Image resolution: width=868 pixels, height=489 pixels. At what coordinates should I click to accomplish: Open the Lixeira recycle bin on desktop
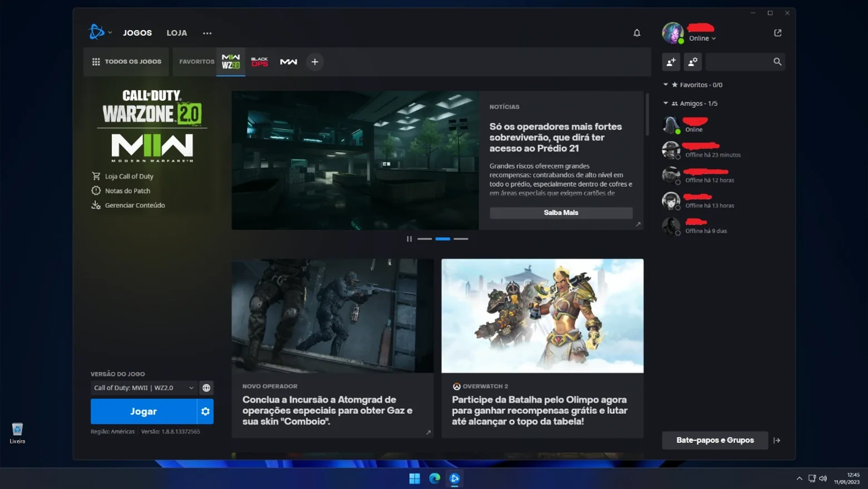point(17,433)
